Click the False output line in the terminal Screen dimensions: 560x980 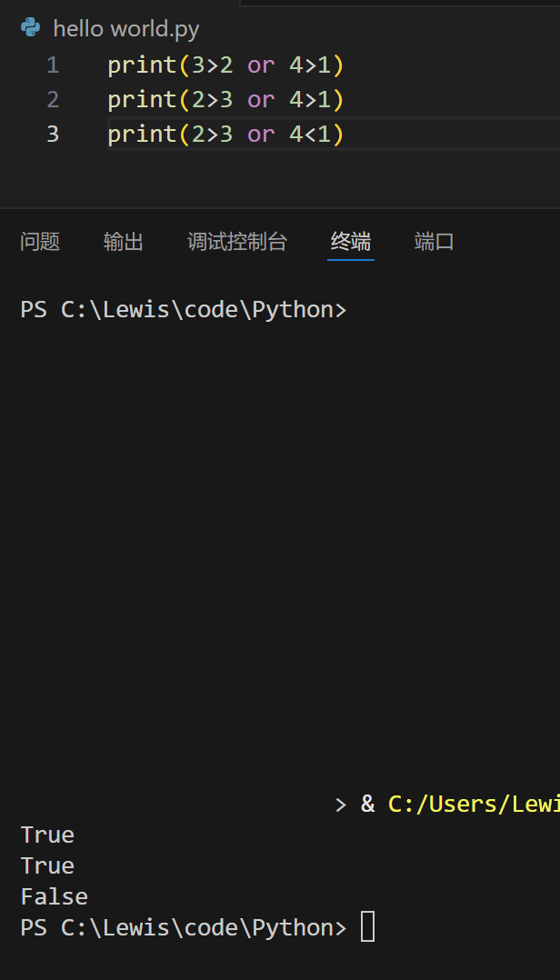click(55, 897)
